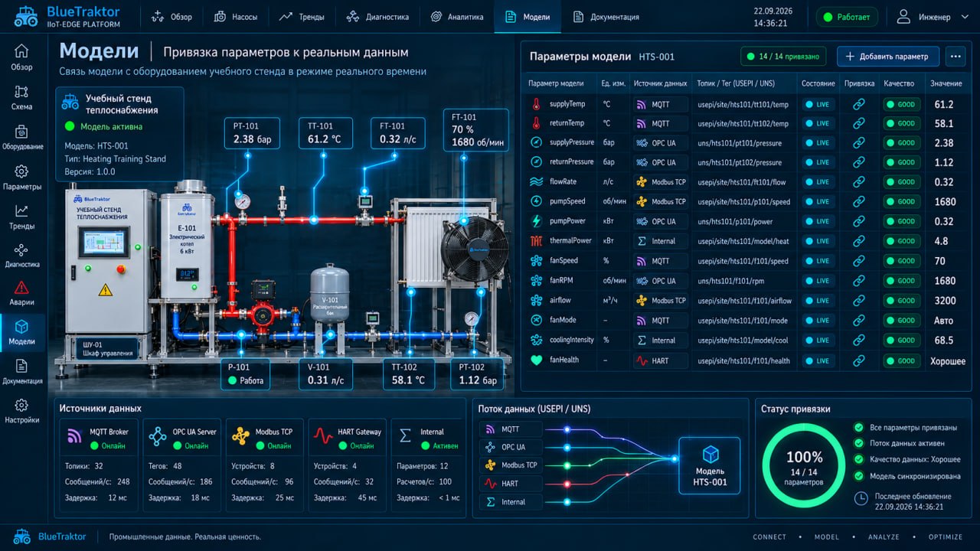Open Оборудование in the left sidebar
Viewport: 980px width, 551px height.
click(x=22, y=137)
